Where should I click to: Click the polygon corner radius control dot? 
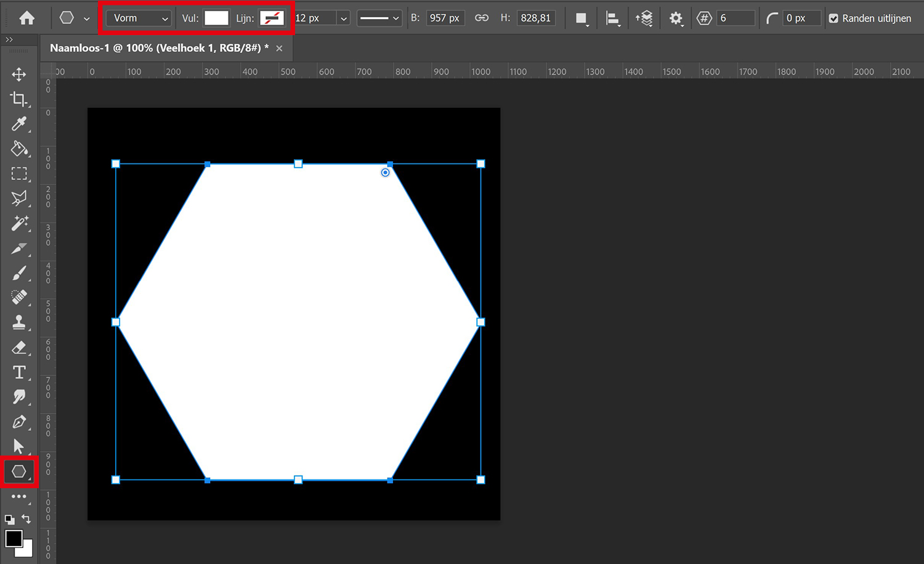385,173
